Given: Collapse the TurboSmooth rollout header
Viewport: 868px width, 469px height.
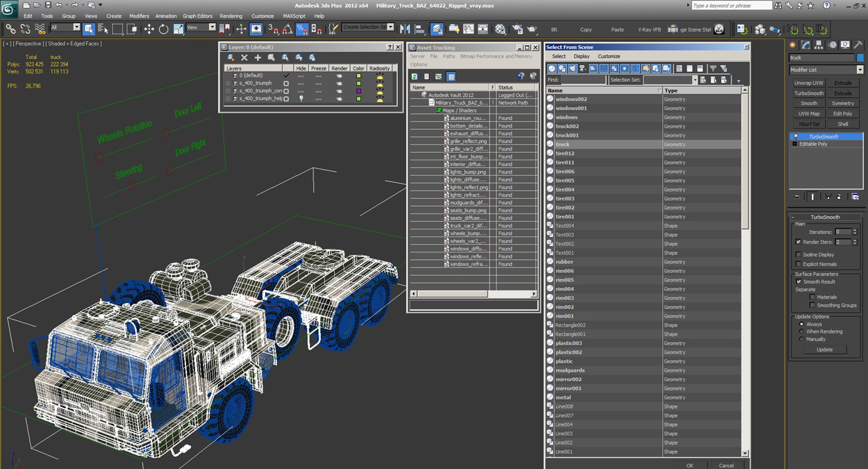Looking at the screenshot, I should click(x=825, y=217).
